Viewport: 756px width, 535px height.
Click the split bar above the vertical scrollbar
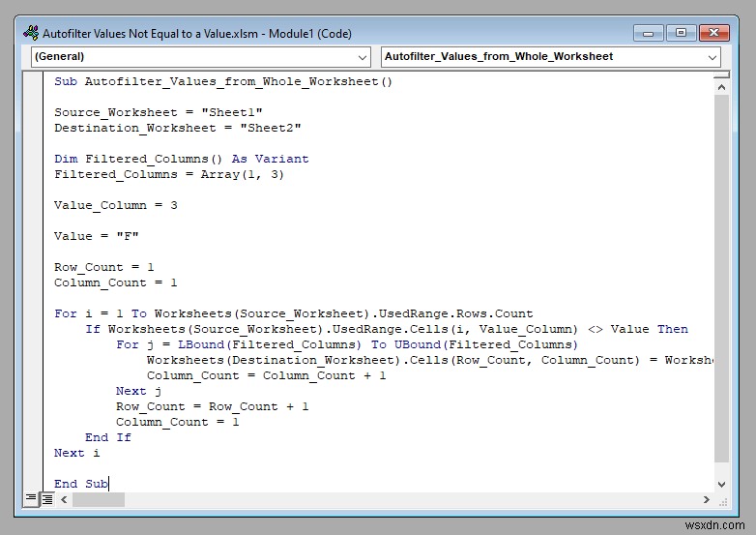[x=721, y=74]
